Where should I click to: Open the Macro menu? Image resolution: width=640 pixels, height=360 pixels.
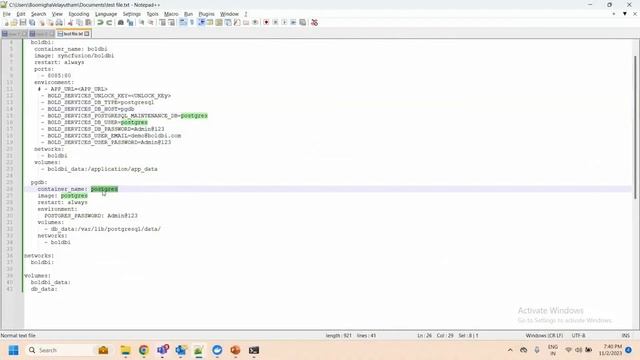click(171, 14)
